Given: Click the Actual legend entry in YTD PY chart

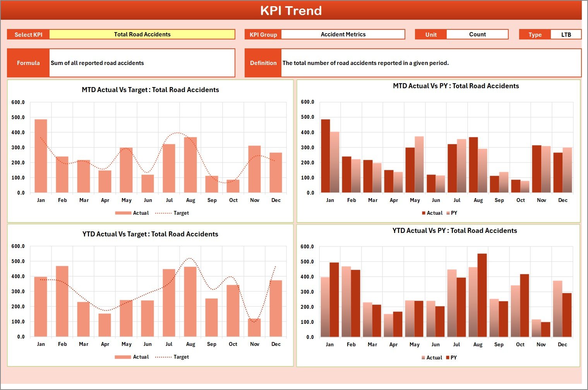Looking at the screenshot, I should click(434, 358).
